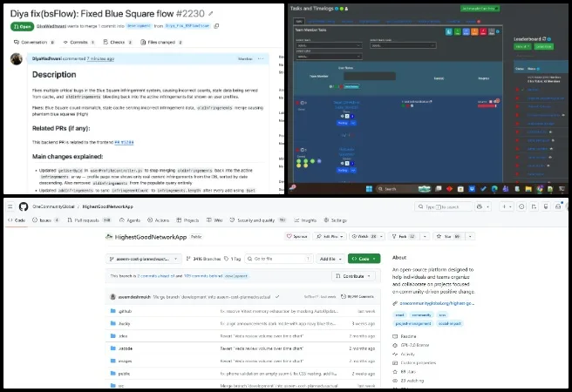Open the repository Settings tab
This screenshot has height=392, width=572.
click(x=335, y=220)
